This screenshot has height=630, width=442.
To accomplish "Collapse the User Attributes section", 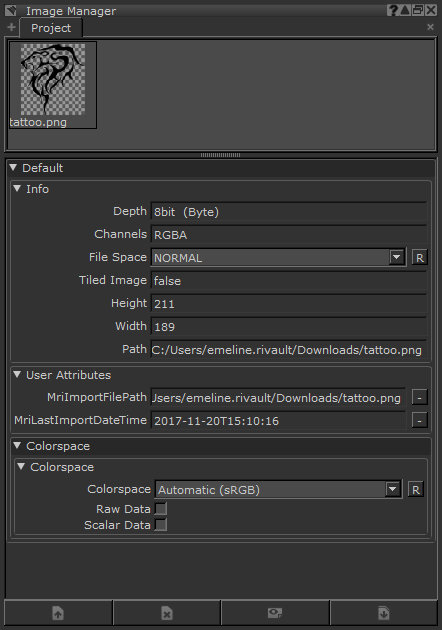I will (17, 374).
